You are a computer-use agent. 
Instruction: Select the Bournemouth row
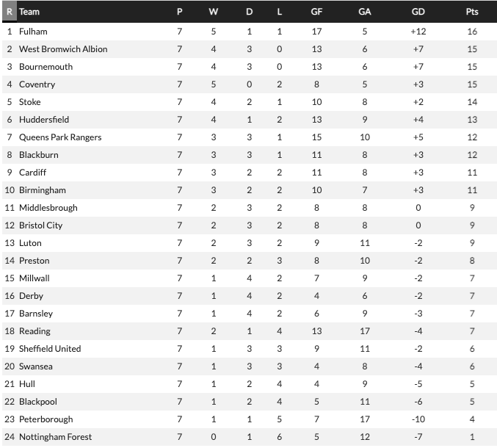pos(250,67)
